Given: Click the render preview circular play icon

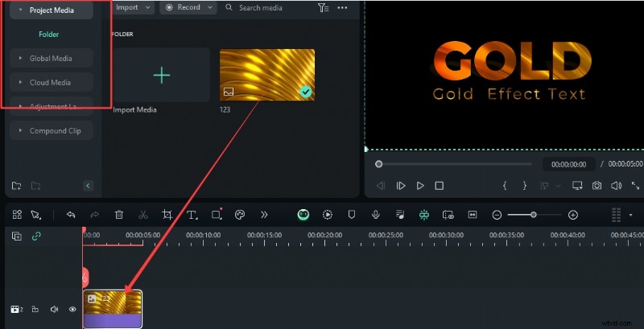Looking at the screenshot, I should pyautogui.click(x=328, y=215).
